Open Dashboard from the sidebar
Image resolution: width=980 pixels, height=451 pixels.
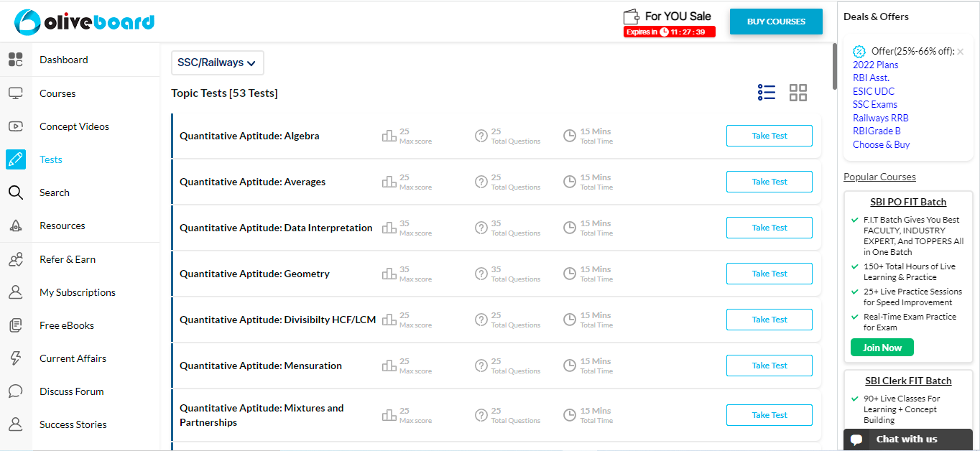click(64, 60)
